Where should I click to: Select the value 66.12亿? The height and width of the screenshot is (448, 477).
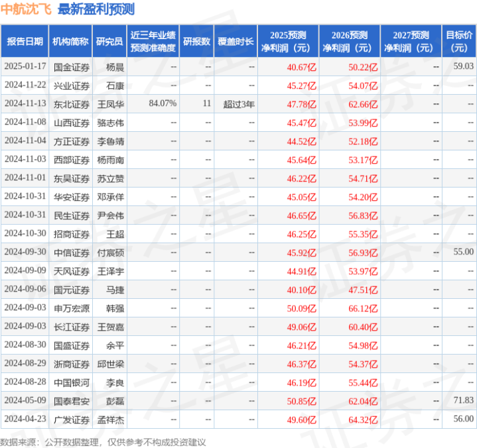[363, 308]
